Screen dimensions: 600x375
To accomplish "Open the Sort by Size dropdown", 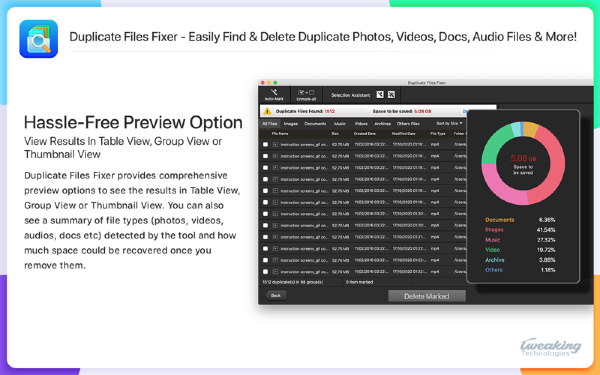I will point(449,124).
